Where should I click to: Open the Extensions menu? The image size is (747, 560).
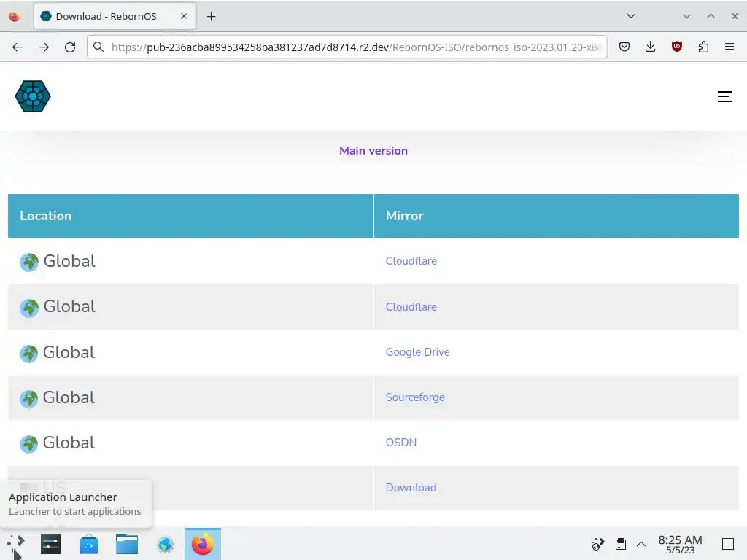pos(703,47)
